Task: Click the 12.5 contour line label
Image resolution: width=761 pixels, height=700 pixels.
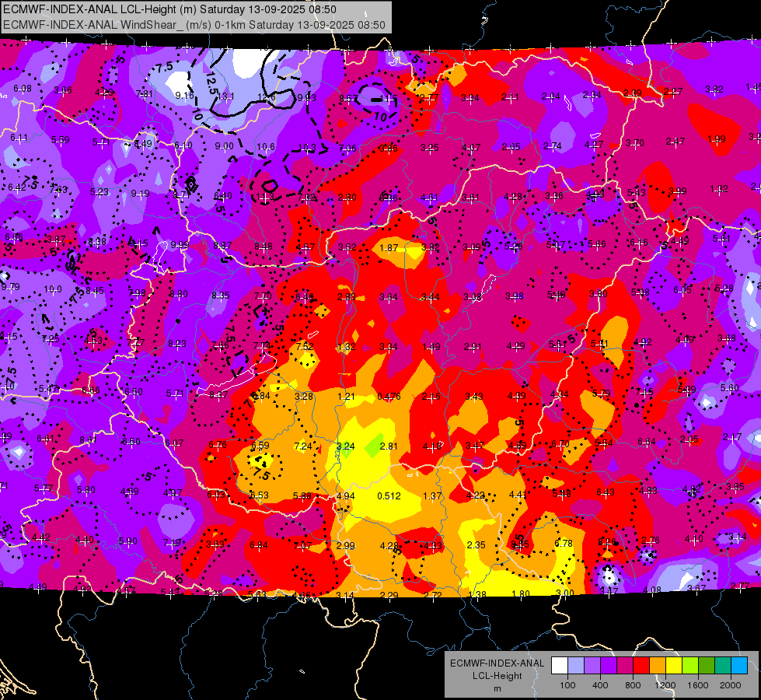Action: point(211,82)
